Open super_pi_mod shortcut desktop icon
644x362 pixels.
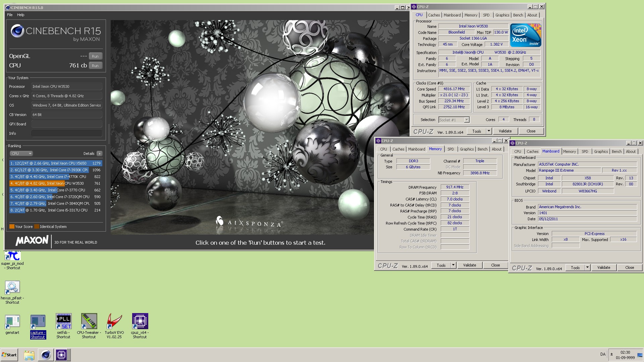coord(12,260)
